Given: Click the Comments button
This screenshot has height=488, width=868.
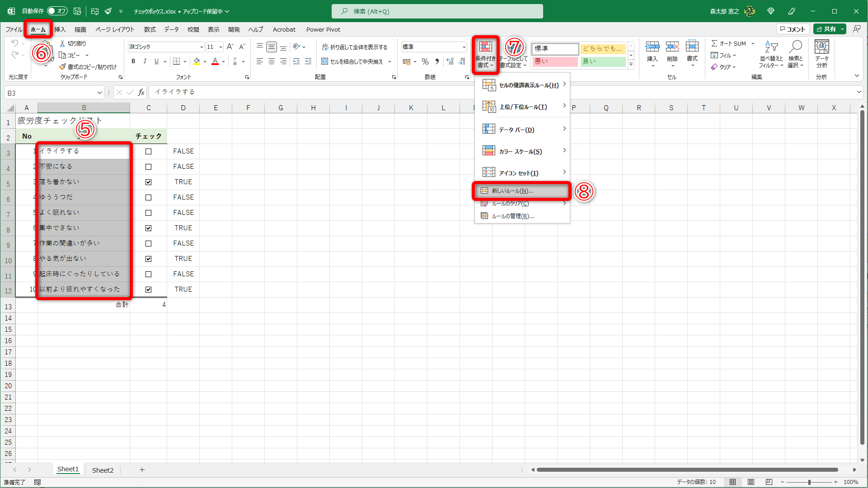Looking at the screenshot, I should click(793, 29).
